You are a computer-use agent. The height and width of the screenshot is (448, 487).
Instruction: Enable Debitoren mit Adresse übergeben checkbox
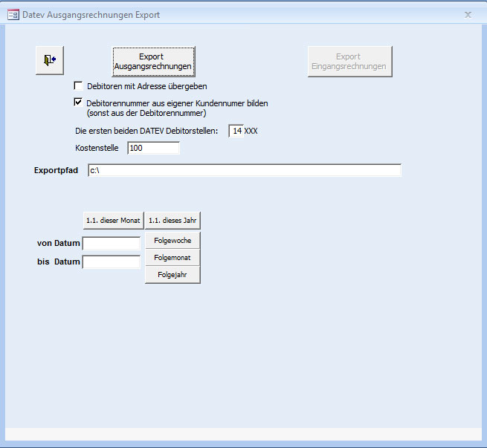pyautogui.click(x=78, y=85)
